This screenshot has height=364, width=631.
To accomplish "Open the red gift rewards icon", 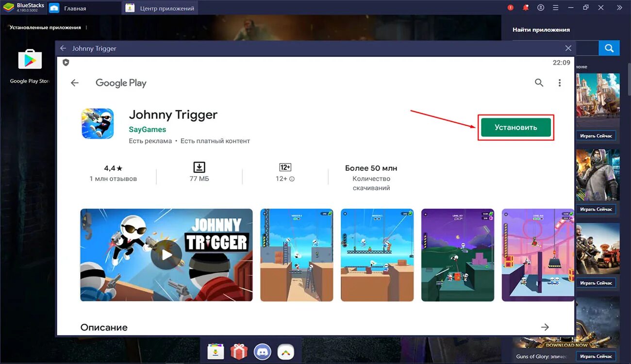I will (x=239, y=351).
